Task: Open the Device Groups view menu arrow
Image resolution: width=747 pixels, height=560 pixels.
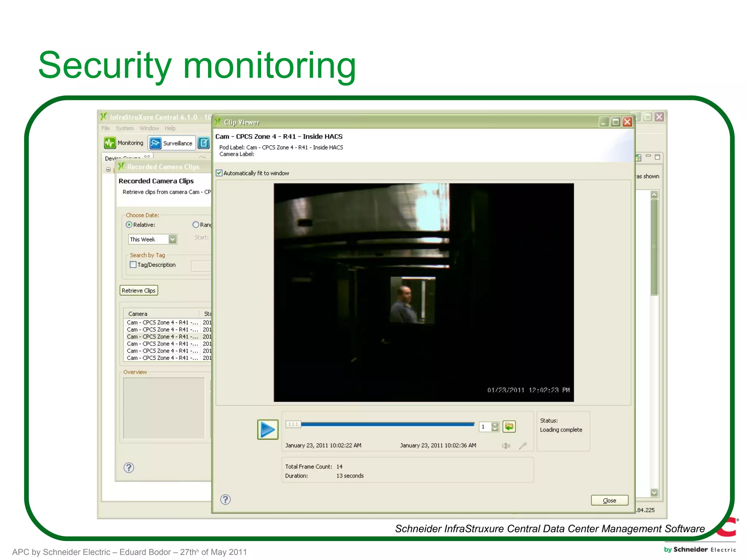Action: click(147, 157)
